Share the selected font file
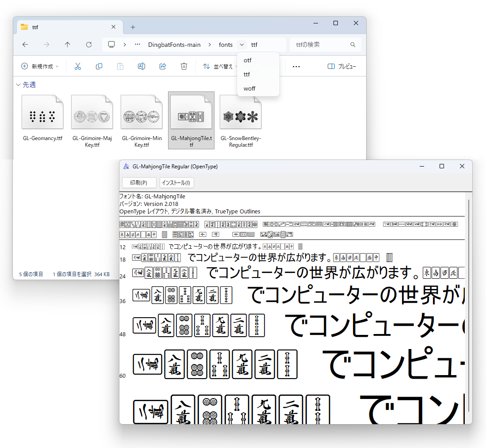Viewport: 486px width, 448px height. coord(163,66)
